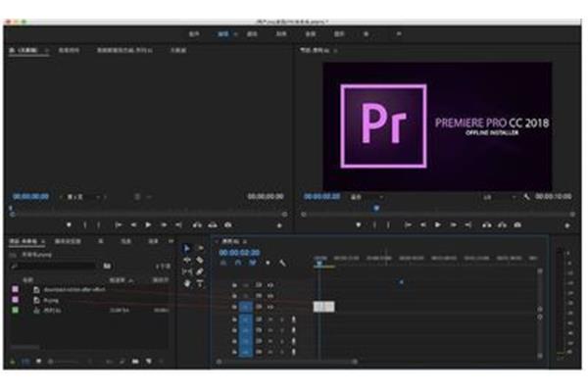Click Extract button in Program monitor
This screenshot has height=392, width=588.
502,225
